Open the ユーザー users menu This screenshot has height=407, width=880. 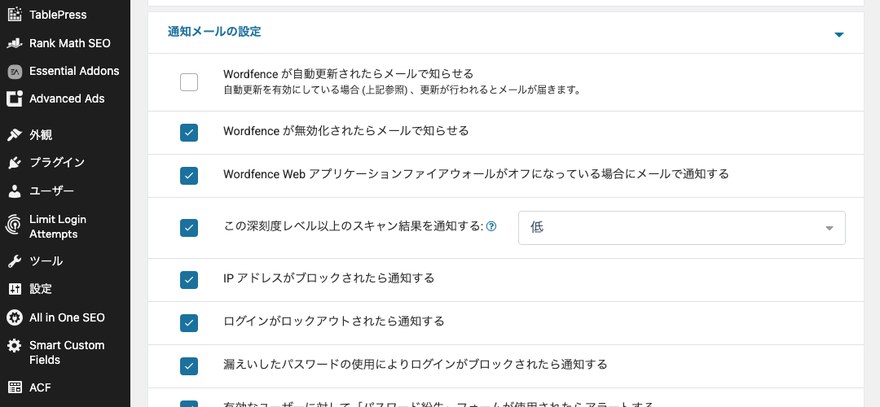click(51, 191)
